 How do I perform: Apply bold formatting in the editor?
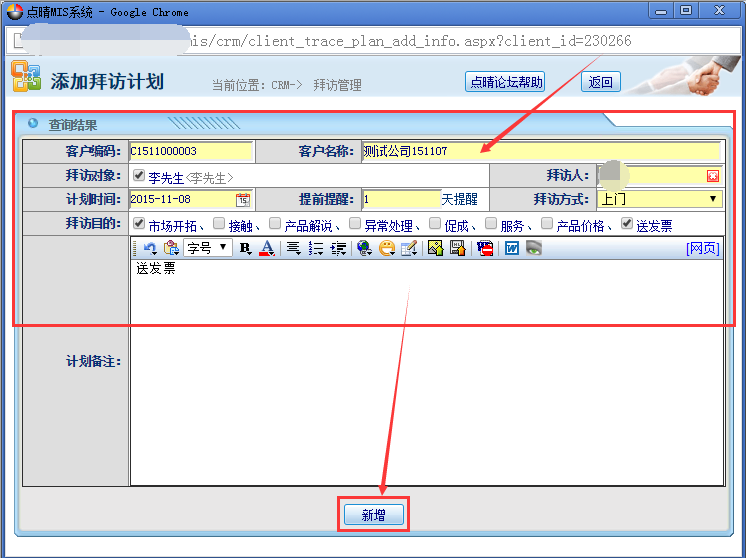(245, 248)
